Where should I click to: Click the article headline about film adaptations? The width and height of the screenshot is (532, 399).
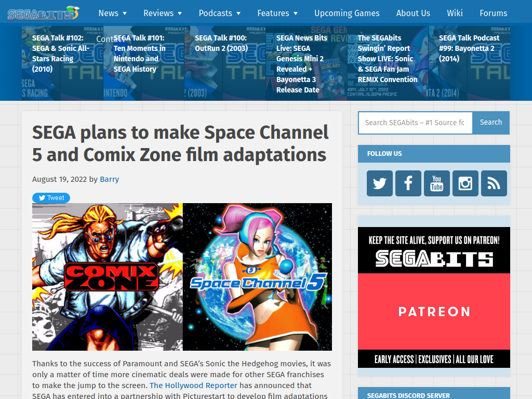pyautogui.click(x=180, y=143)
